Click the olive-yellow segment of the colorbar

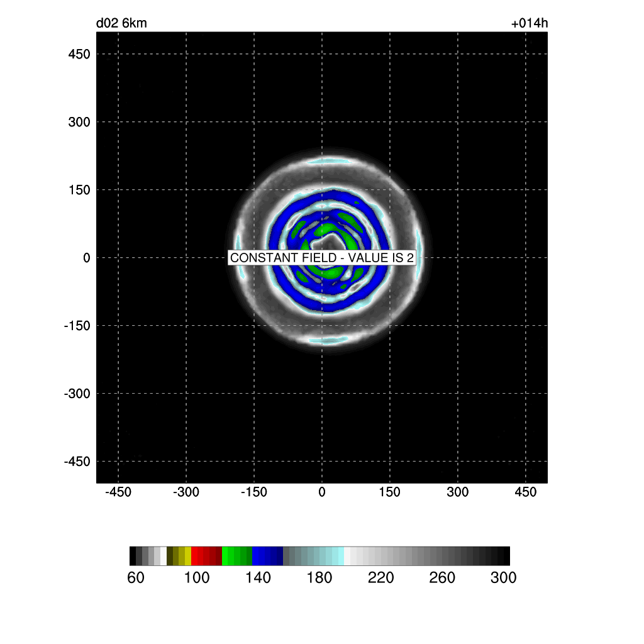point(179,556)
